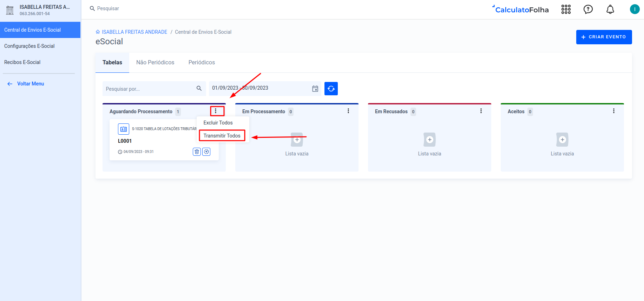Open Em Recusados three-dot menu
This screenshot has height=301, width=644.
(481, 111)
